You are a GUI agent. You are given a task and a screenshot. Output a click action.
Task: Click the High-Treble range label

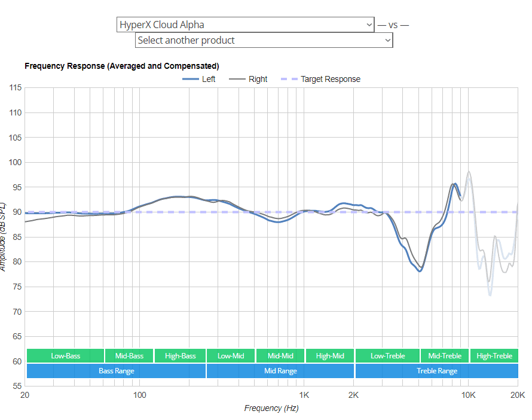point(494,356)
